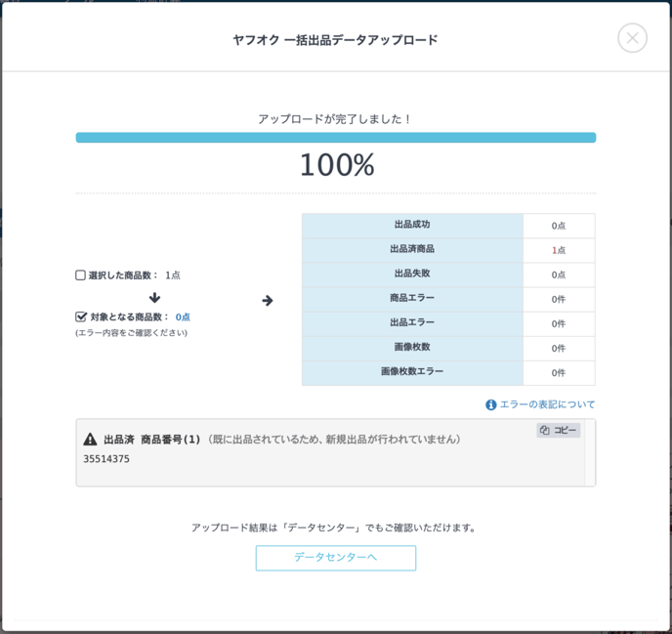Screen dimensions: 672x634
Task: Click the dialog title ヤフオク 一括出品データアップロード
Action: point(335,40)
